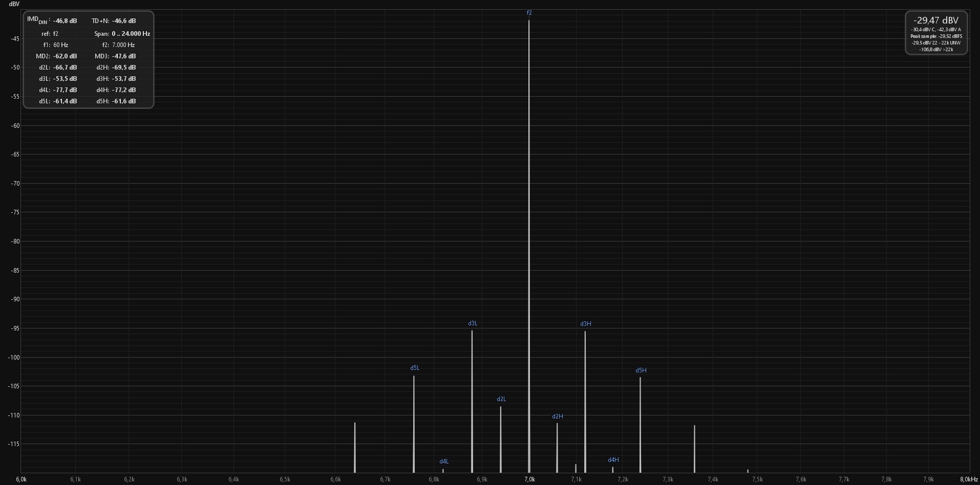Click the d4H value -77,2 dB
The width and height of the screenshot is (980, 485).
[x=124, y=90]
